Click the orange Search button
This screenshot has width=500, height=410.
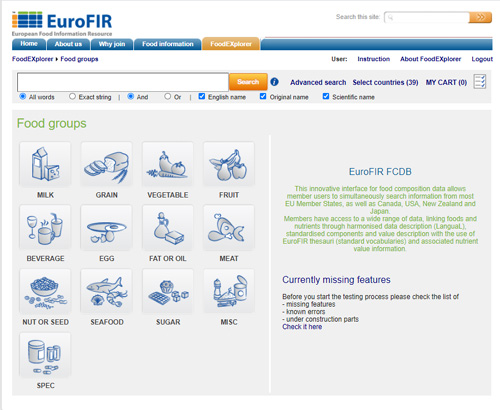[x=248, y=82]
